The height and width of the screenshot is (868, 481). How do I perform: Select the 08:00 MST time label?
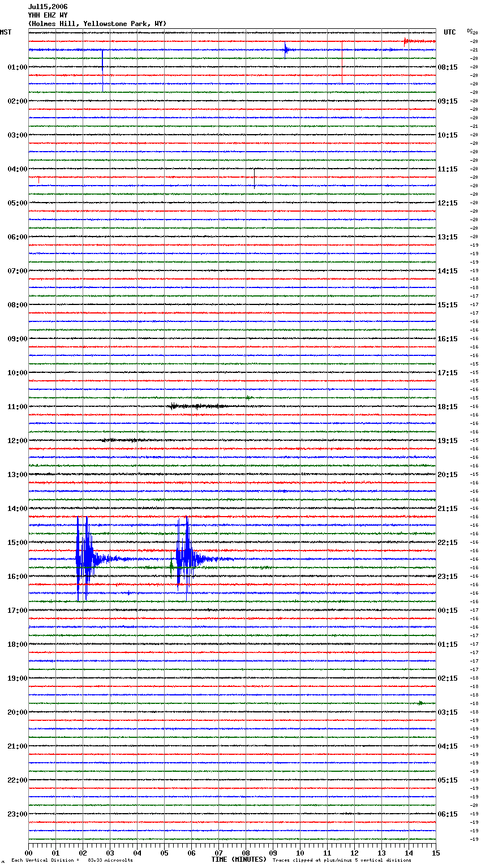(18, 305)
